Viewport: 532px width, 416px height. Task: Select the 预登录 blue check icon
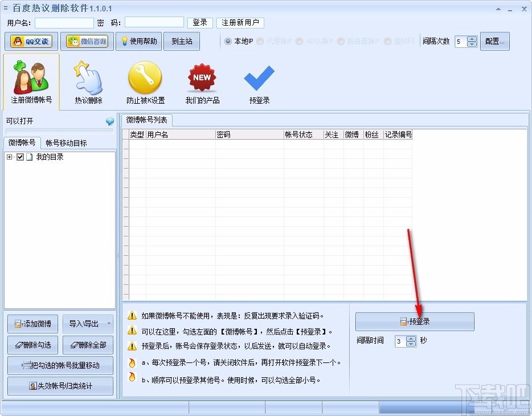tap(259, 81)
